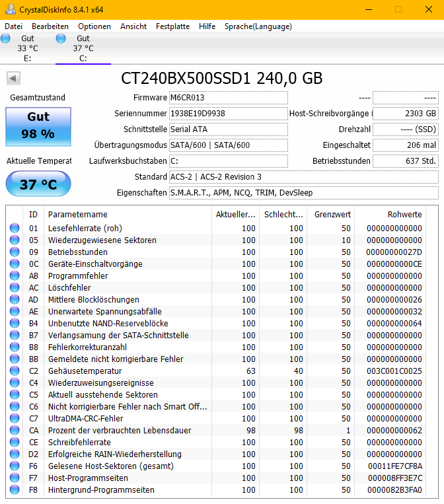Click status orb for Gelesene Host-Sektoren

pyautogui.click(x=15, y=466)
